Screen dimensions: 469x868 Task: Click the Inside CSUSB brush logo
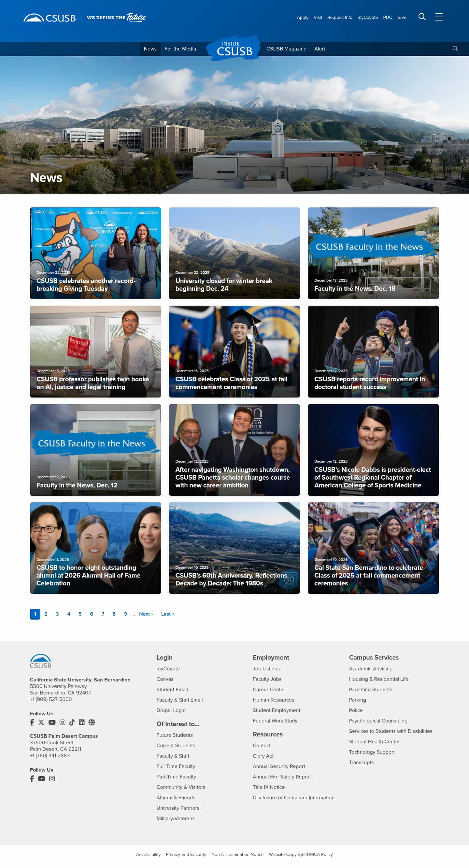pos(233,48)
